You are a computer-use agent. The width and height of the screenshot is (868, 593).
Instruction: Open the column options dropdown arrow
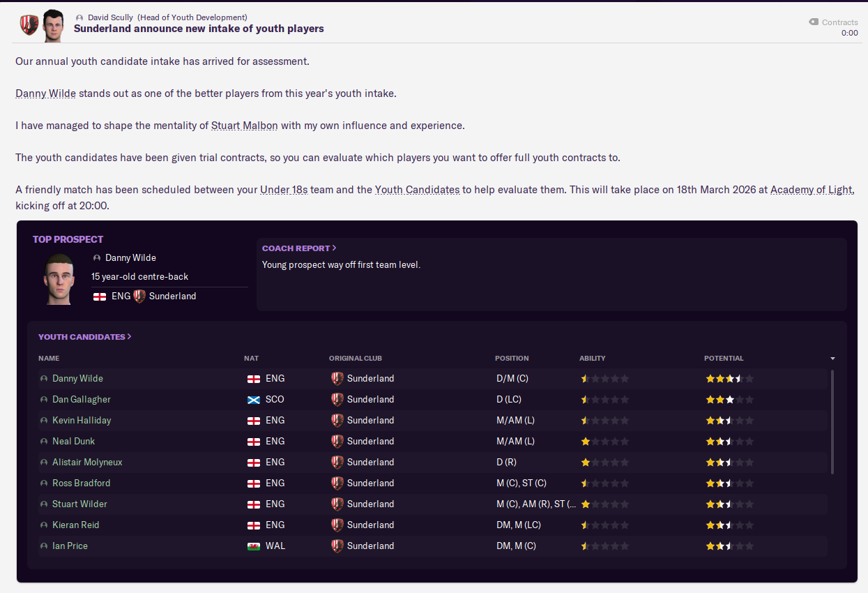(832, 359)
